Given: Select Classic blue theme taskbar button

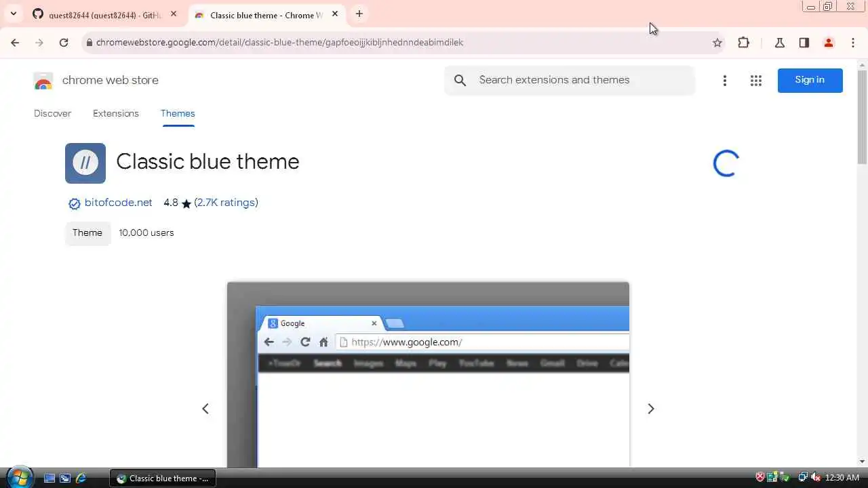Looking at the screenshot, I should pos(163,479).
